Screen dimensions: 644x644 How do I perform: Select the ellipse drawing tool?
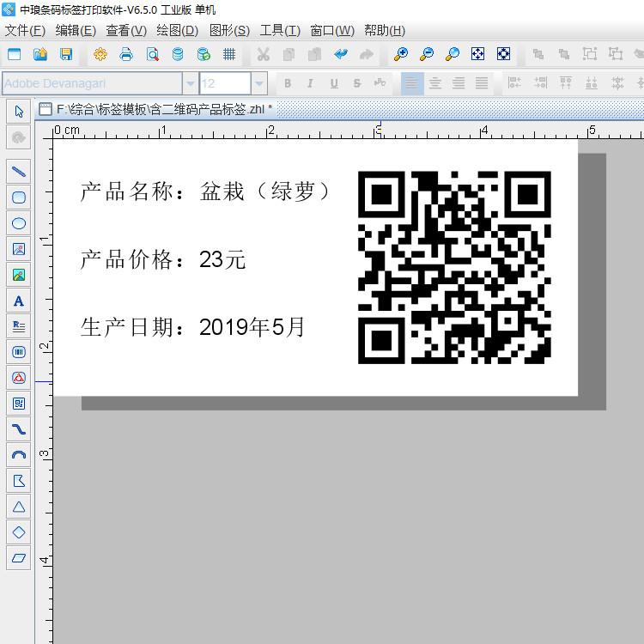pos(19,223)
